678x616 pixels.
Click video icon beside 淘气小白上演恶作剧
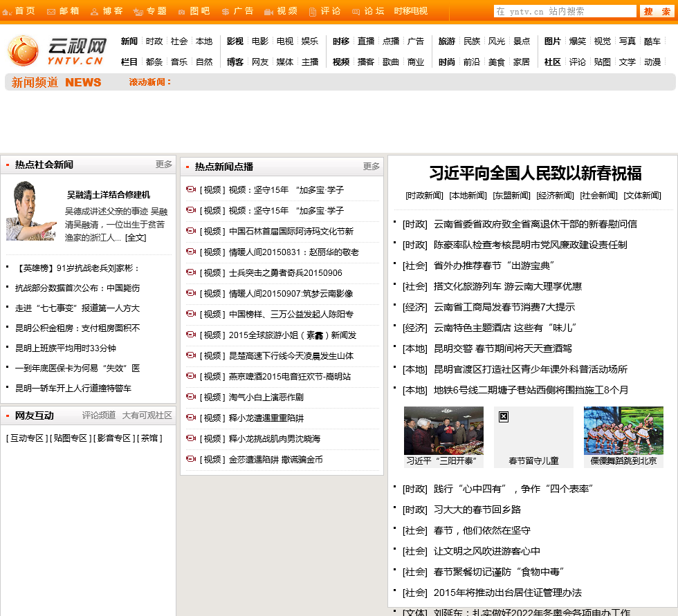pos(191,397)
